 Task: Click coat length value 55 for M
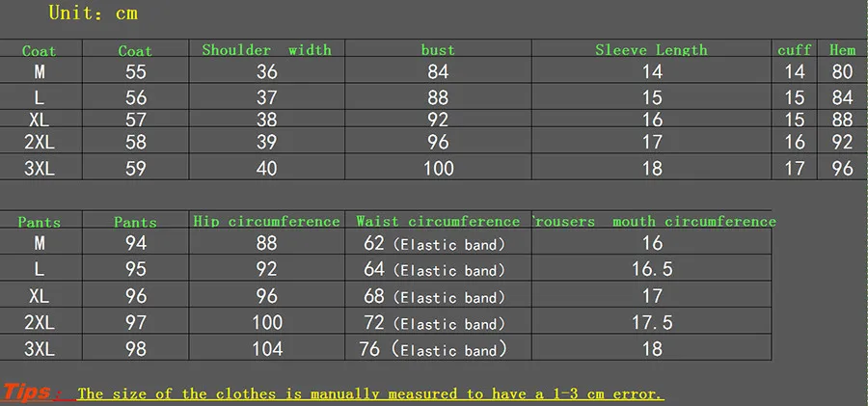coord(136,71)
